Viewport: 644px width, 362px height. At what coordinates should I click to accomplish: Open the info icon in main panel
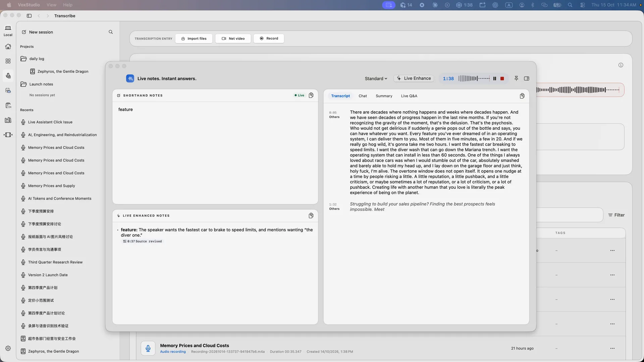tap(621, 65)
